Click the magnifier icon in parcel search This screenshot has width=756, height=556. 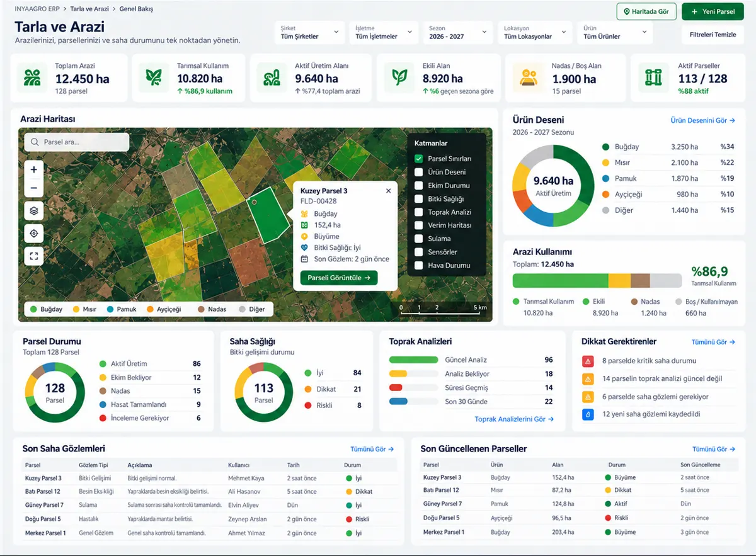[x=34, y=142]
